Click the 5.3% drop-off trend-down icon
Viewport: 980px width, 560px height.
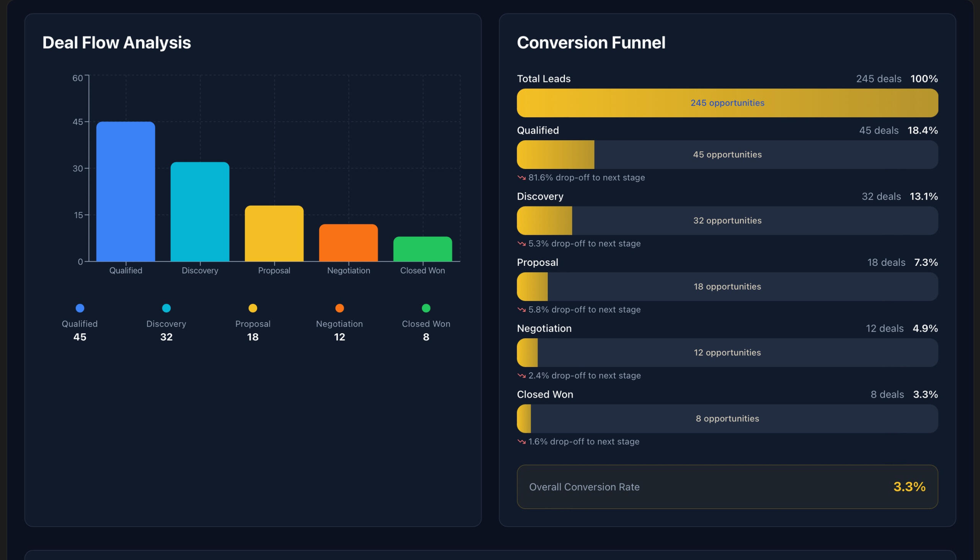click(521, 244)
